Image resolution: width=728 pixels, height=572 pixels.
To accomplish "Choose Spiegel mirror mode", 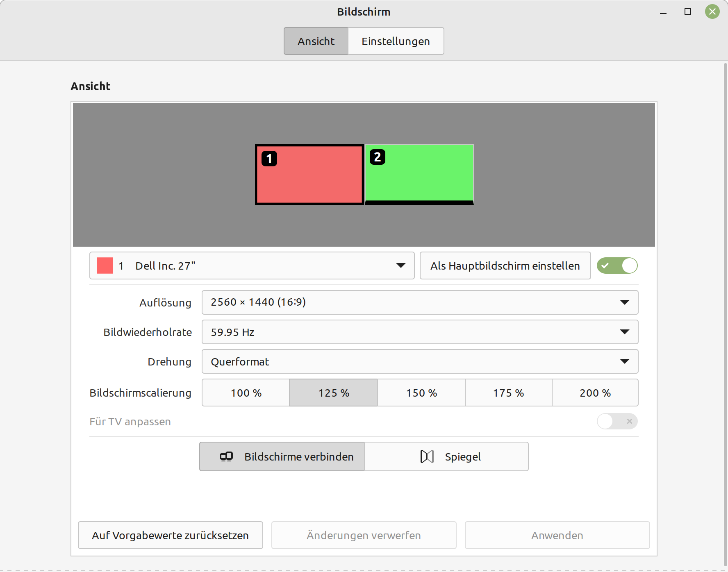I will pos(446,456).
